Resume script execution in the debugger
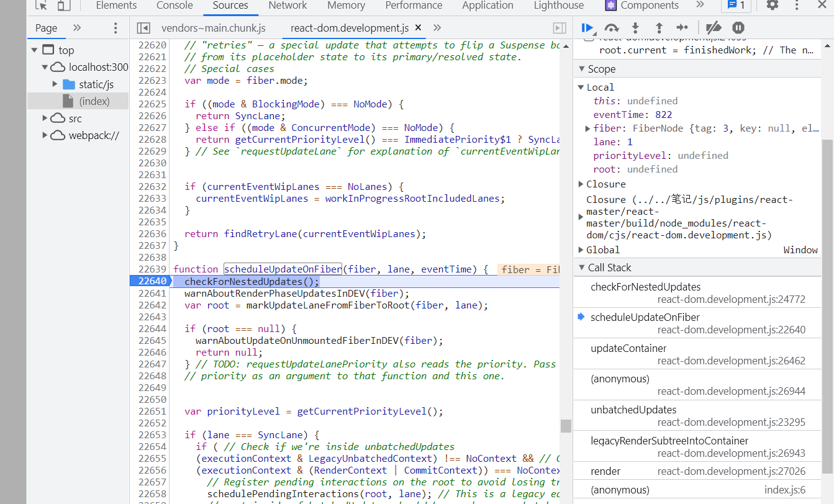 [587, 27]
